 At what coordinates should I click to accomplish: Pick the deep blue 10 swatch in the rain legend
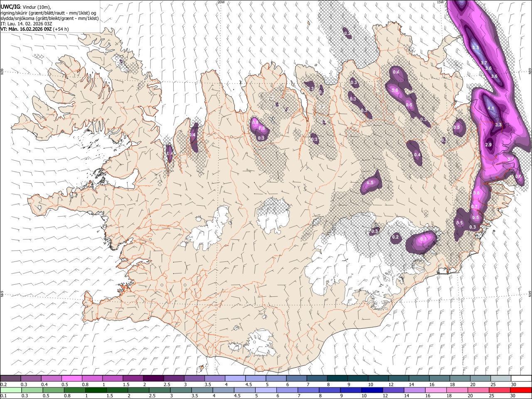pos(372,390)
